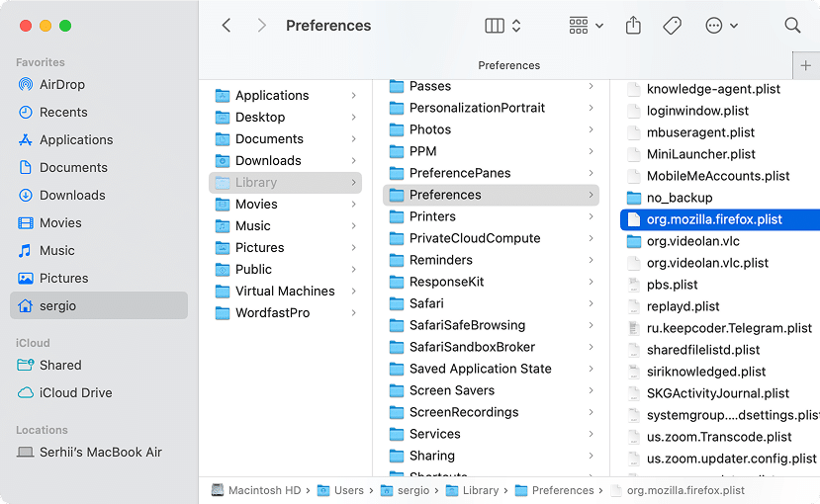Image resolution: width=820 pixels, height=504 pixels.
Task: Click sergio in the path bar
Action: click(405, 490)
